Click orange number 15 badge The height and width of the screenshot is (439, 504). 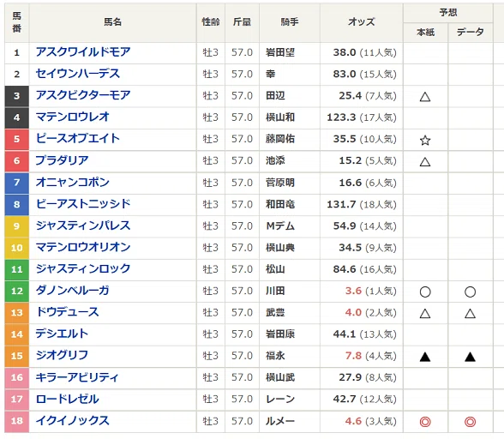[17, 356]
